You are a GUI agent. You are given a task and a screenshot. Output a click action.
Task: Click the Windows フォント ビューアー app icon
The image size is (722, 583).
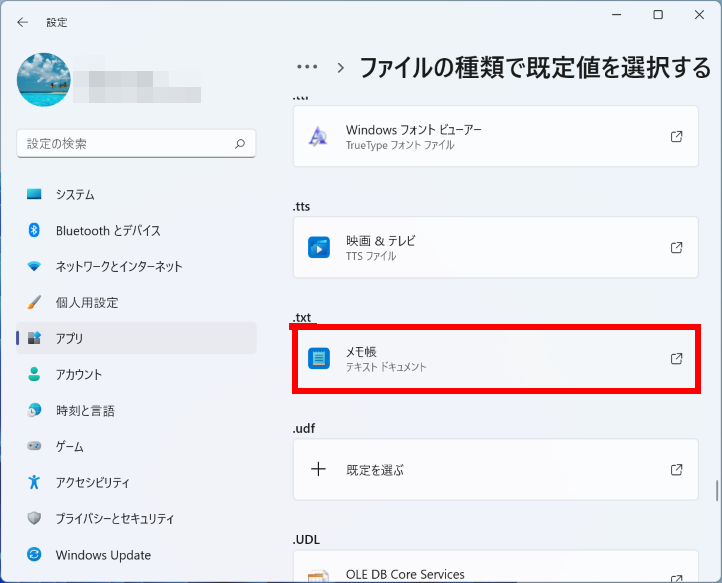(x=319, y=136)
